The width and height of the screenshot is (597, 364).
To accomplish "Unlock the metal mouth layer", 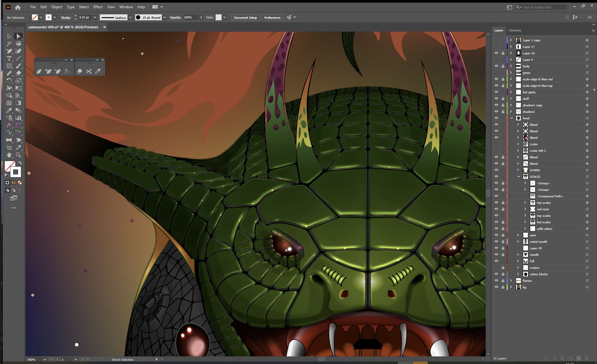I will click(x=503, y=242).
